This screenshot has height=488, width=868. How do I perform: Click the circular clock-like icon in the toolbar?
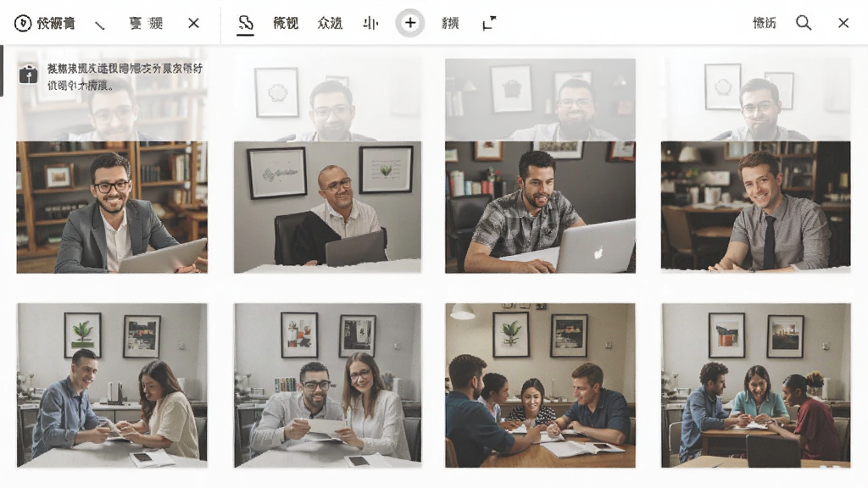click(23, 23)
